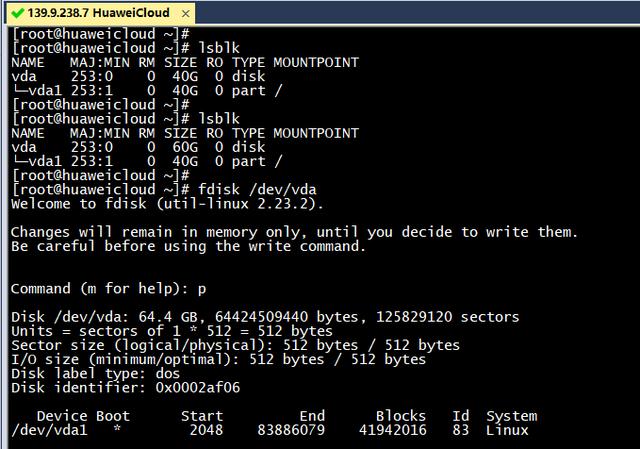Select the 139.9.238.7 HuaweiCloud session tab
Image resolution: width=640 pixels, height=449 pixels.
click(x=100, y=13)
